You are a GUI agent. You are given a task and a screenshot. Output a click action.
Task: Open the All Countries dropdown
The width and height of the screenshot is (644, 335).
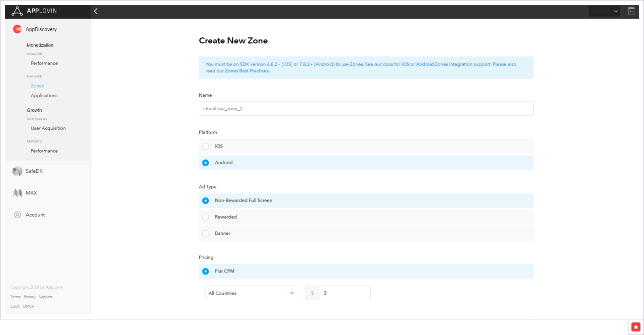pyautogui.click(x=251, y=293)
